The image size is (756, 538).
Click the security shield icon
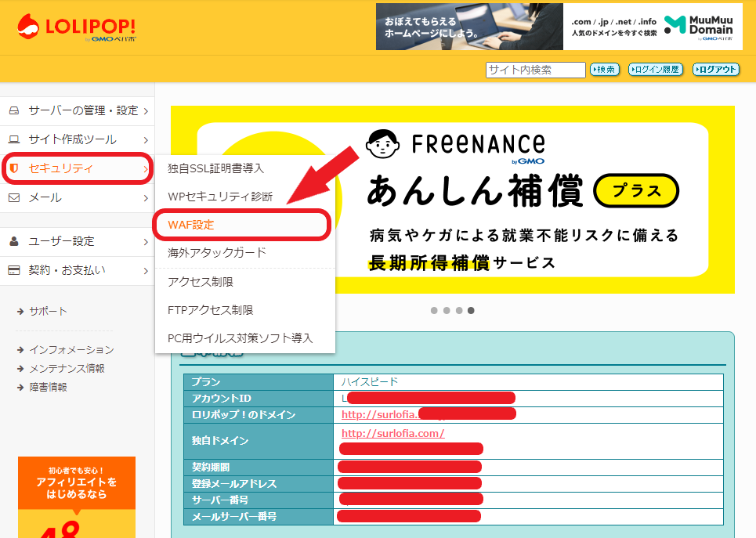click(14, 168)
